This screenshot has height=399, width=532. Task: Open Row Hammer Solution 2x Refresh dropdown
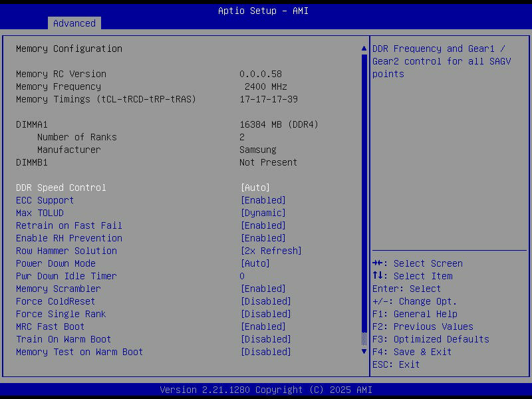point(271,251)
